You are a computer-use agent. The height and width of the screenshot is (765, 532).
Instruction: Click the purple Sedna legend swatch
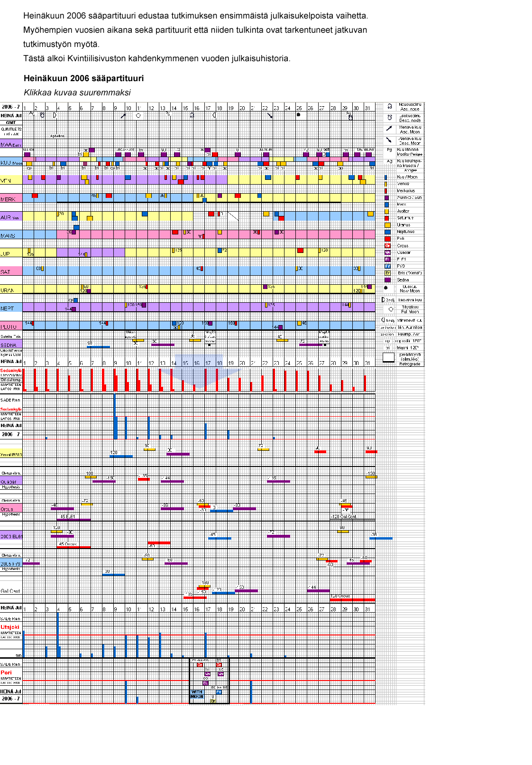point(387,280)
